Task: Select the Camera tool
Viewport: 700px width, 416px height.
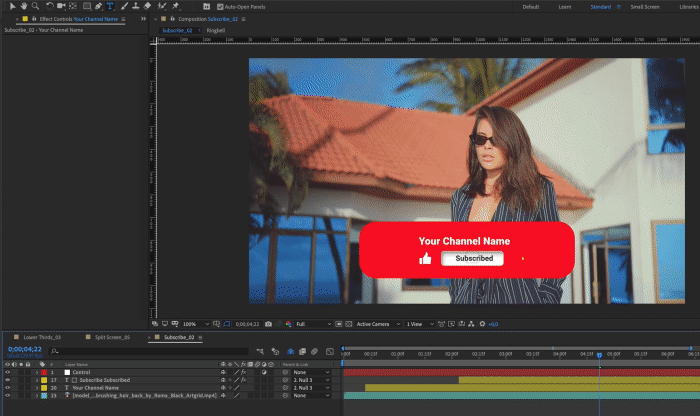Action: 61,6
